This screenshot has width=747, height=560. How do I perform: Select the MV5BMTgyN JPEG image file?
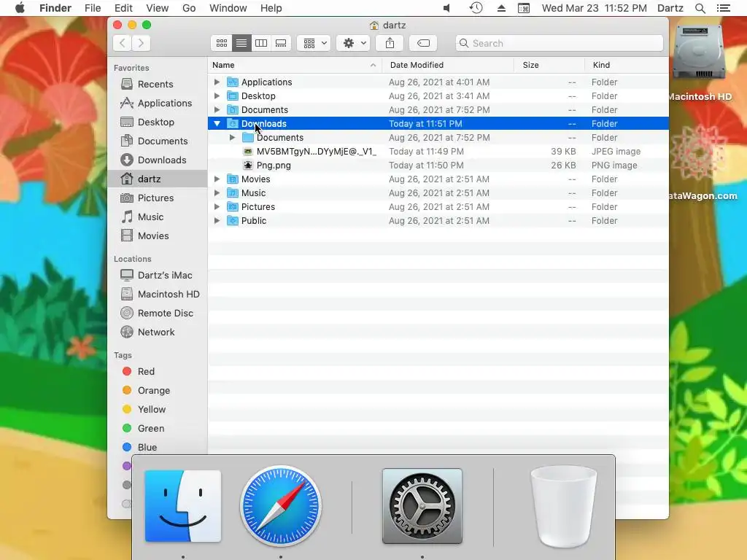438,152
